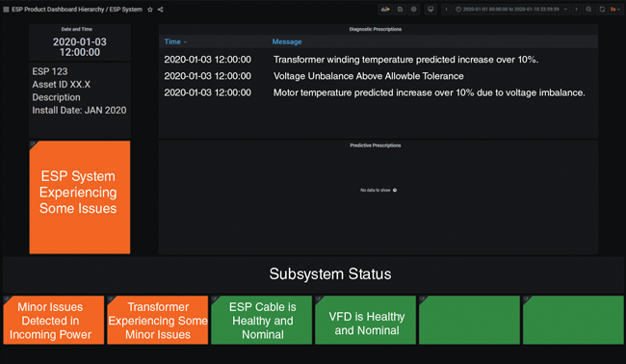Click the Add panel toolbar icon

click(385, 10)
